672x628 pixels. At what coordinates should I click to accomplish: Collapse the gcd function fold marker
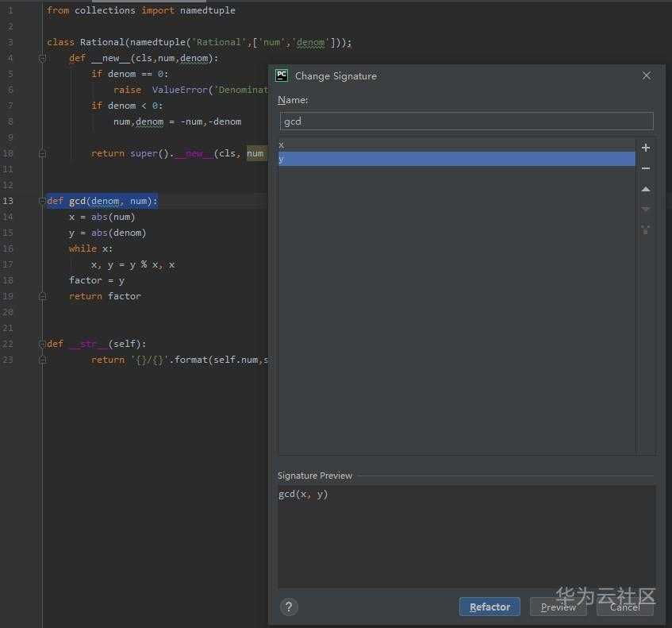pyautogui.click(x=42, y=201)
